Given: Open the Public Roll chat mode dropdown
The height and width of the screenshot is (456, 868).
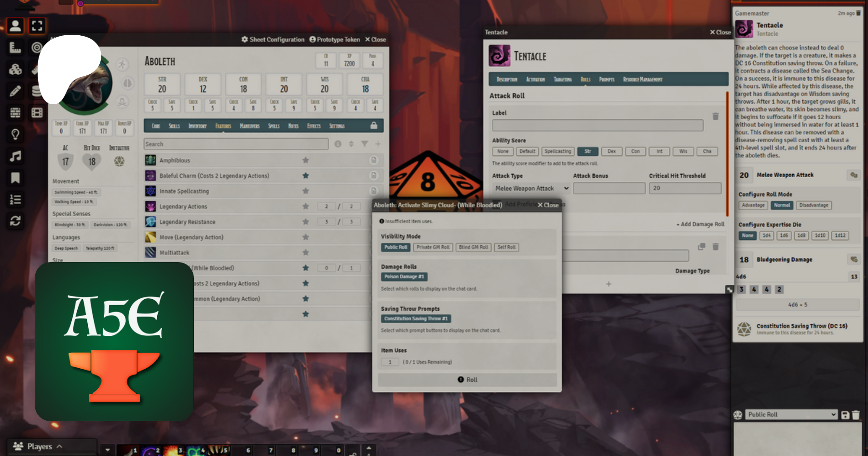Looking at the screenshot, I should point(791,415).
